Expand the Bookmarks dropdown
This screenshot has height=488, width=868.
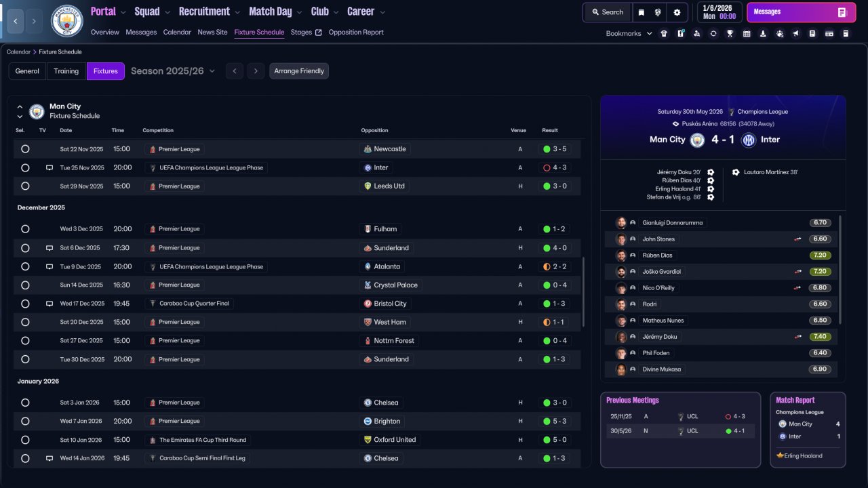[629, 33]
